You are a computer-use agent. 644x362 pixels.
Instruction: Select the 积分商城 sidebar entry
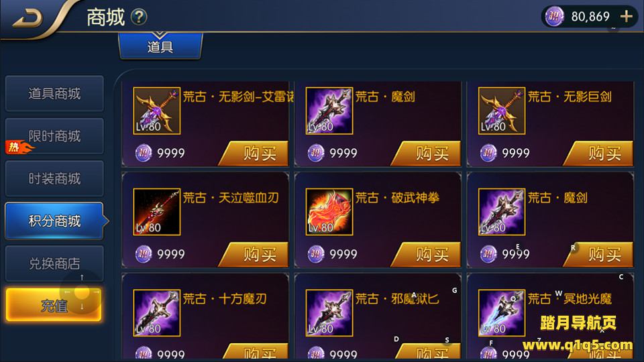(x=54, y=221)
